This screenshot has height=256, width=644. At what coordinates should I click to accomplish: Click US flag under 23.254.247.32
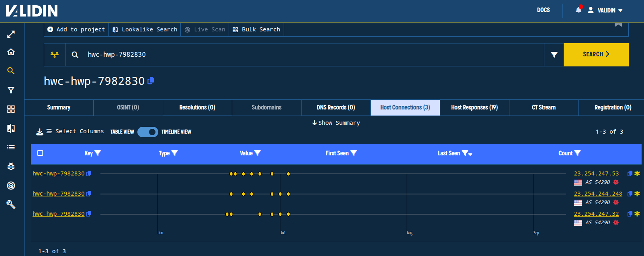578,223
